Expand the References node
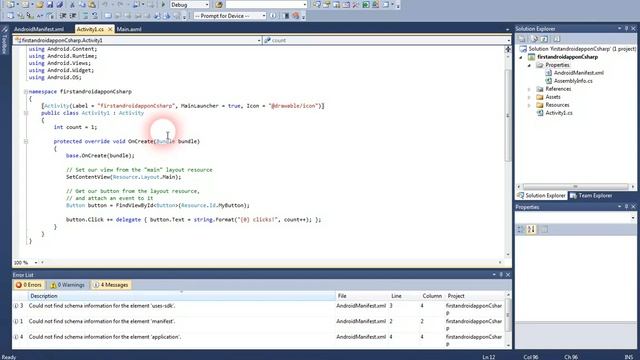 pyautogui.click(x=529, y=89)
